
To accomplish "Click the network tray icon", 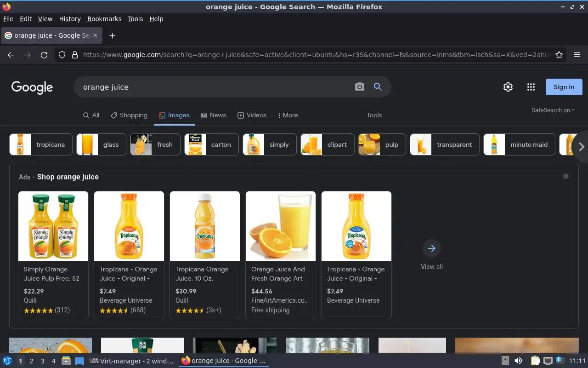I will 548,361.
